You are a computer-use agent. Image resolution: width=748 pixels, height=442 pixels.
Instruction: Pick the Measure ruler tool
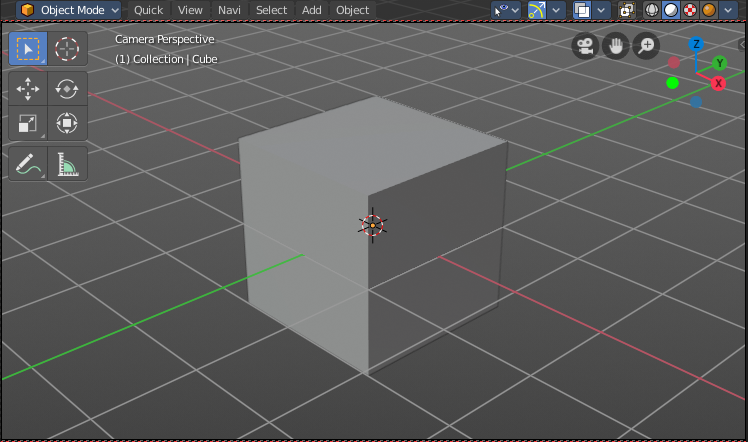click(x=67, y=164)
